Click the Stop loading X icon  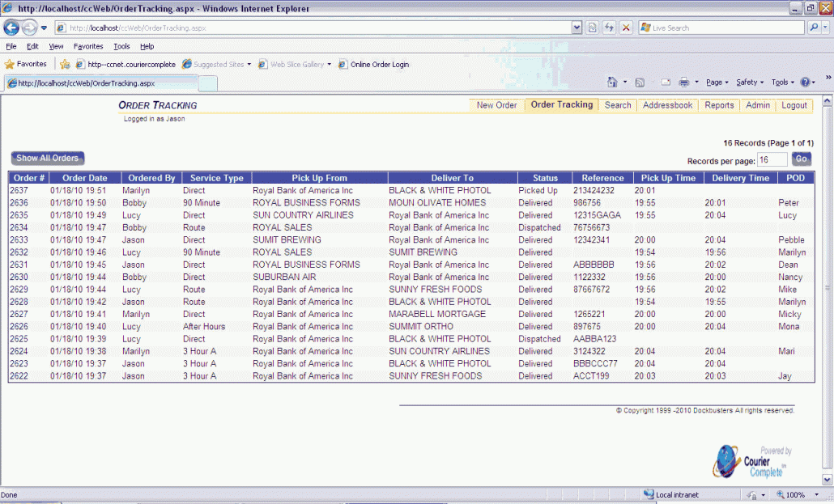pyautogui.click(x=625, y=28)
